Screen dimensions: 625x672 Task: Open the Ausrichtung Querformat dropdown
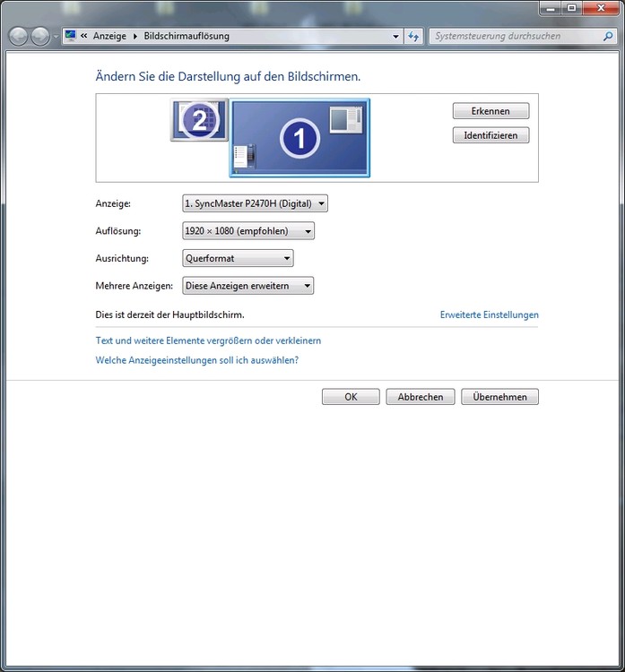pyautogui.click(x=239, y=258)
